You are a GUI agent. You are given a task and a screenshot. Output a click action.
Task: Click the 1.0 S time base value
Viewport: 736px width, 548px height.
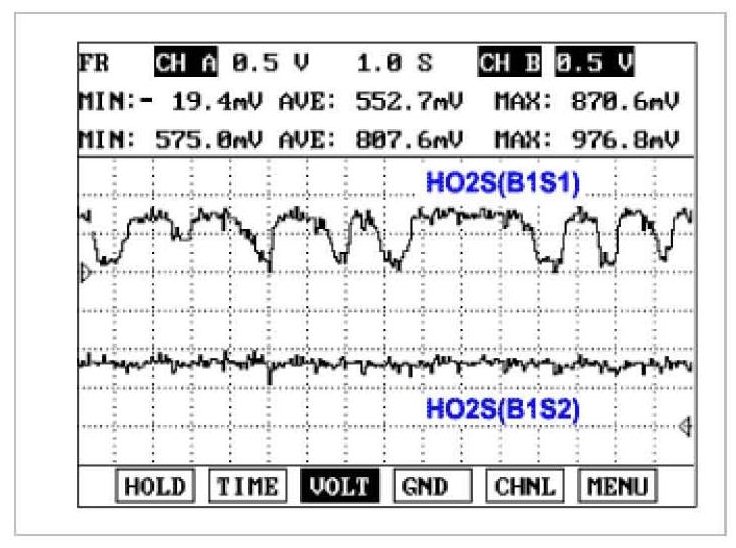click(x=393, y=64)
